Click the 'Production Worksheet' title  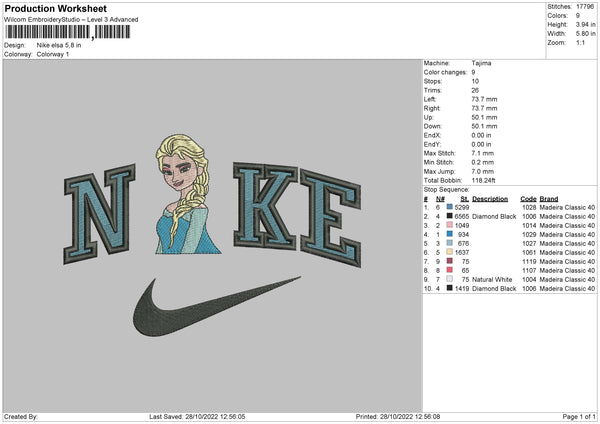coord(55,8)
